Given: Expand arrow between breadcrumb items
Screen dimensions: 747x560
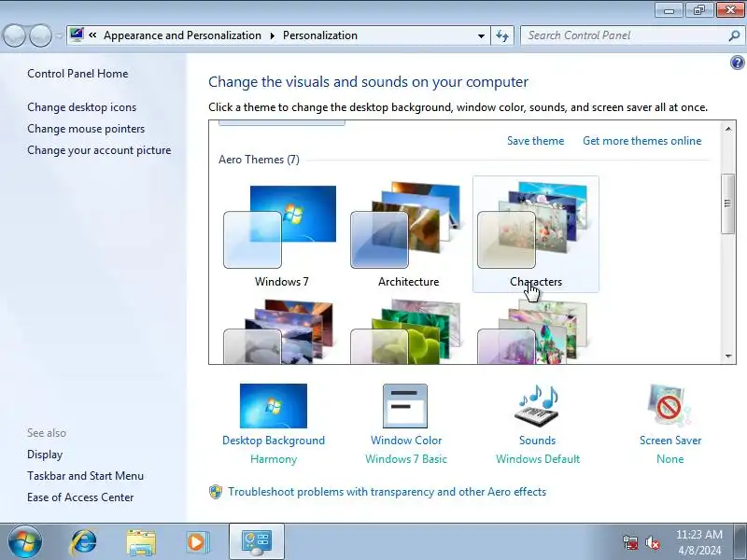Looking at the screenshot, I should point(272,35).
